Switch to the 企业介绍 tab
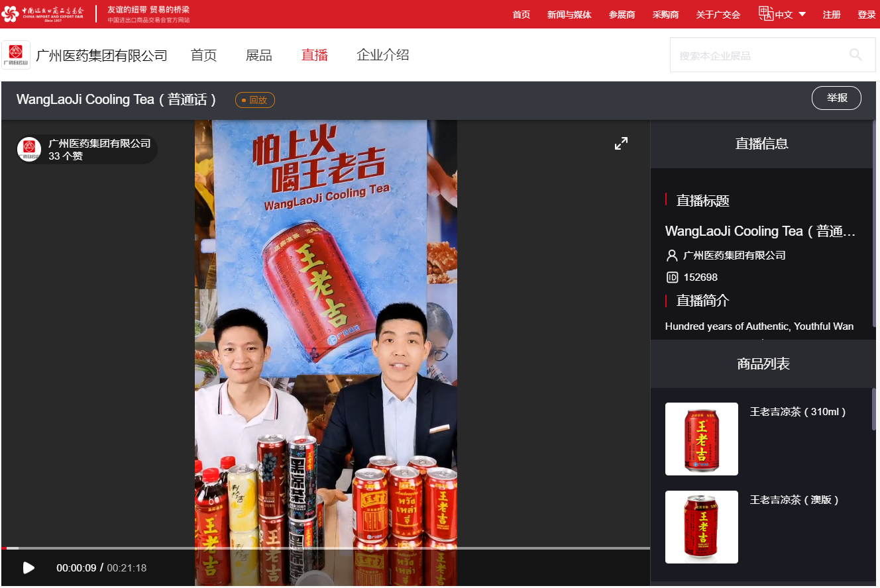The width and height of the screenshot is (880, 588). pyautogui.click(x=382, y=56)
